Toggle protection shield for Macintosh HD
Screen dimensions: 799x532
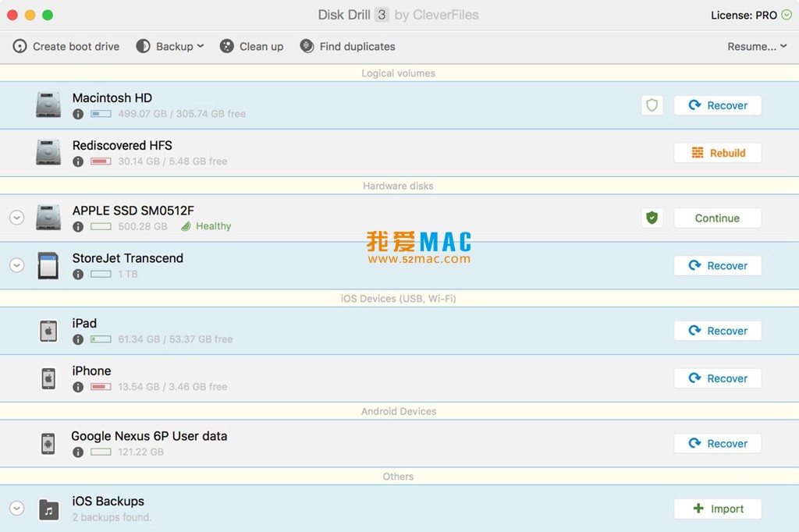click(652, 105)
